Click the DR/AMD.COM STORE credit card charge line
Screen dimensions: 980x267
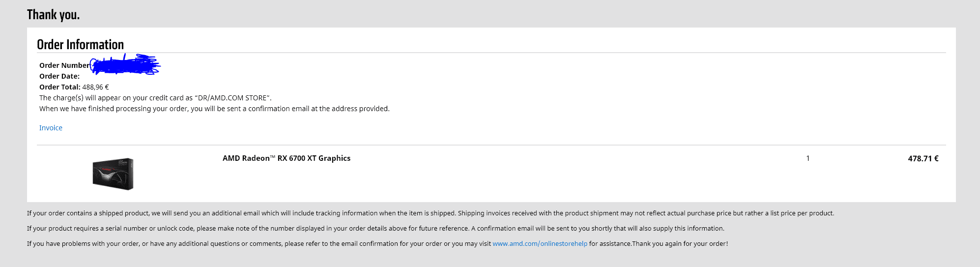155,98
